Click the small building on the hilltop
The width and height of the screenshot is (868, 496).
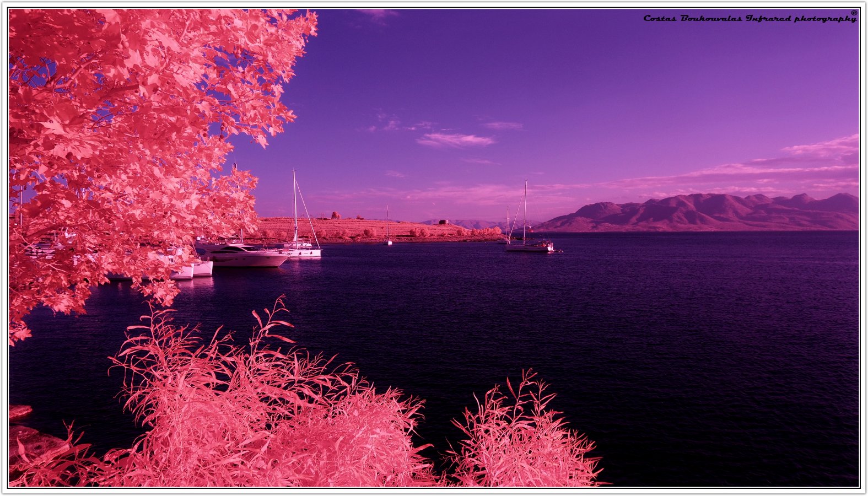coord(443,222)
